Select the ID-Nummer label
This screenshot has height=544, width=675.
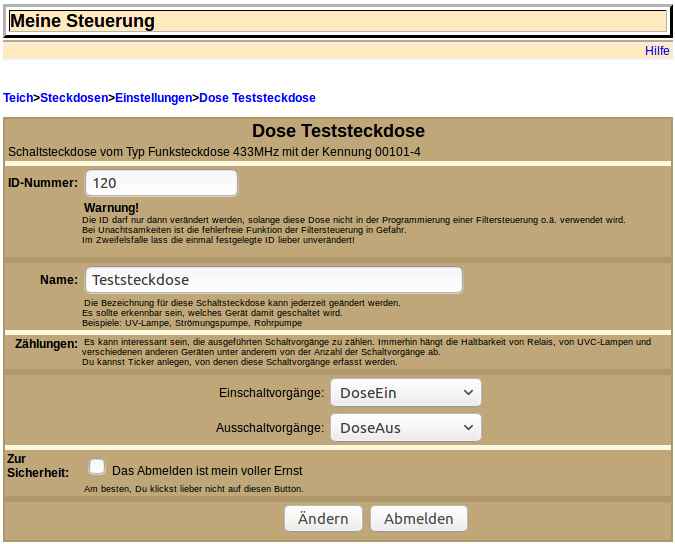(x=43, y=183)
